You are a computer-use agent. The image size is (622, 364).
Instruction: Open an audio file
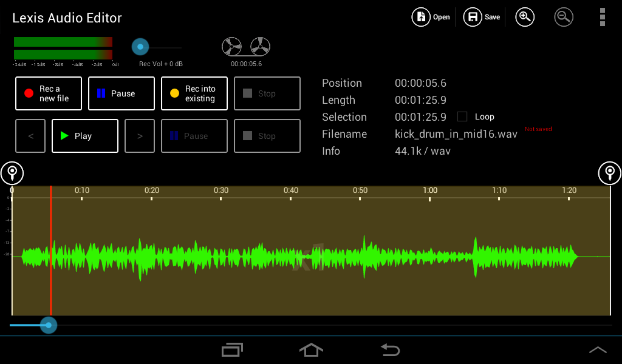[x=431, y=17]
